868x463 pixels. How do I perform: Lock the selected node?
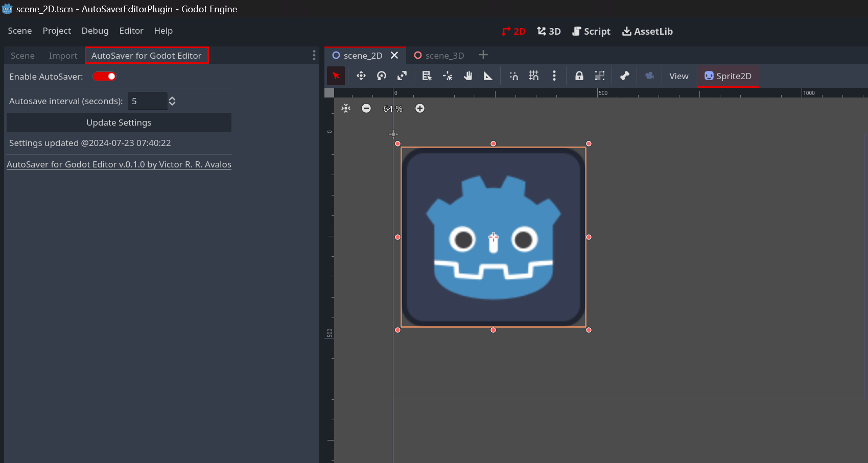click(x=579, y=76)
